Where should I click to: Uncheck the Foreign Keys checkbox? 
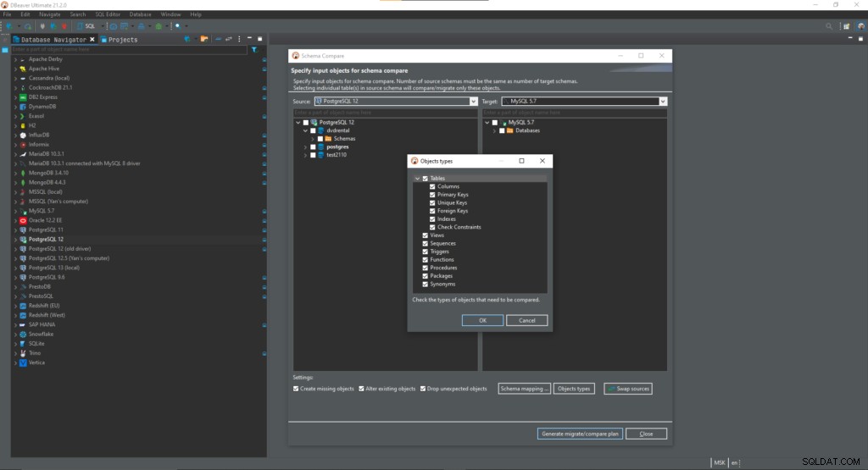[432, 211]
